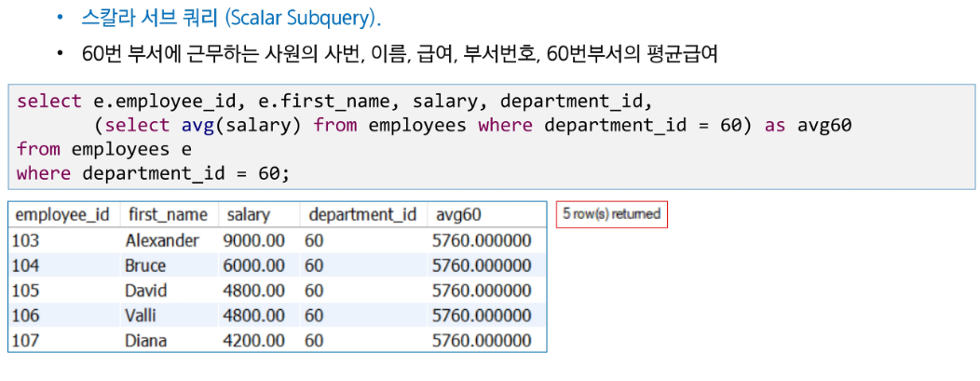Click the name Alexander in the table
The image size is (980, 381).
point(162,240)
